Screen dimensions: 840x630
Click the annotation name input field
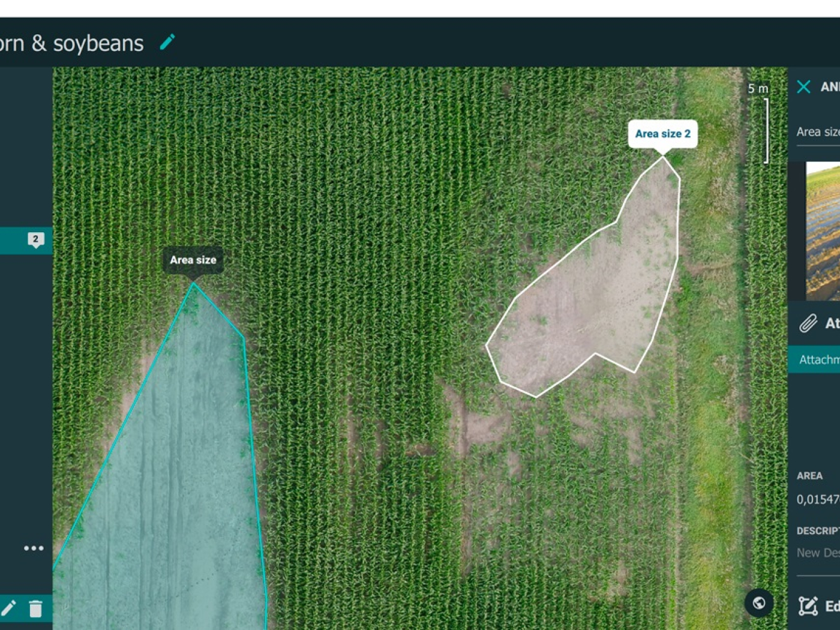[x=818, y=133]
